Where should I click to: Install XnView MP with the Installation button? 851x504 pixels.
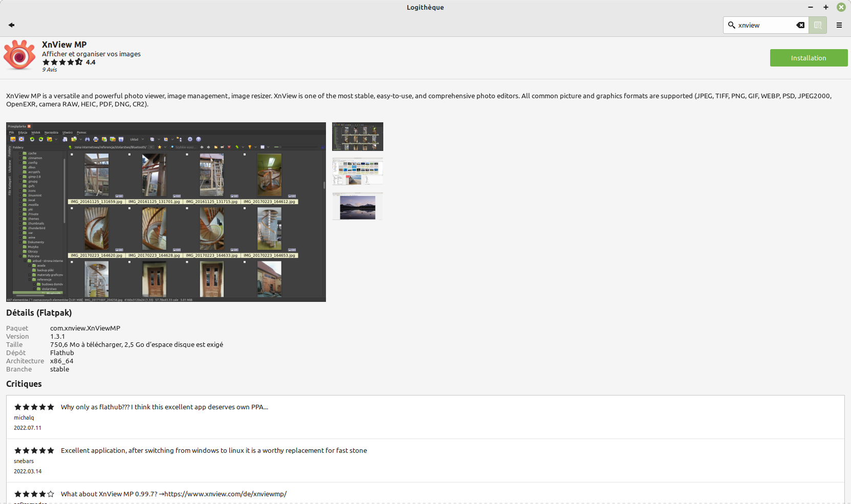(x=809, y=58)
